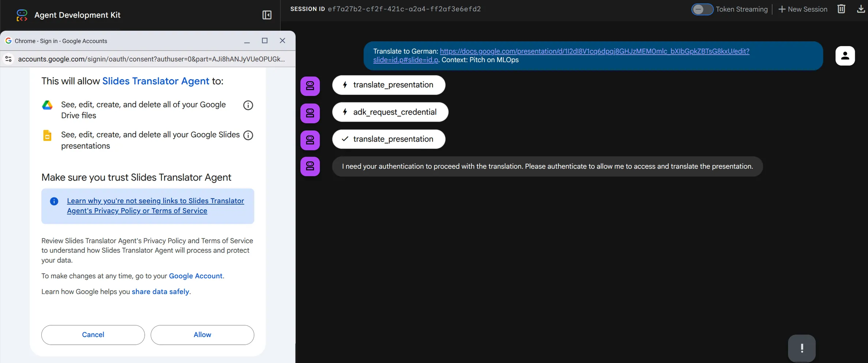Click the checkmark icon on translate_presentation
The image size is (868, 363).
[345, 139]
